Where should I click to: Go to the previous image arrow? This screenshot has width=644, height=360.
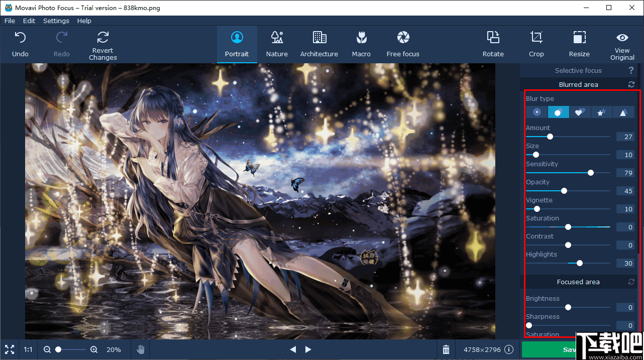293,349
